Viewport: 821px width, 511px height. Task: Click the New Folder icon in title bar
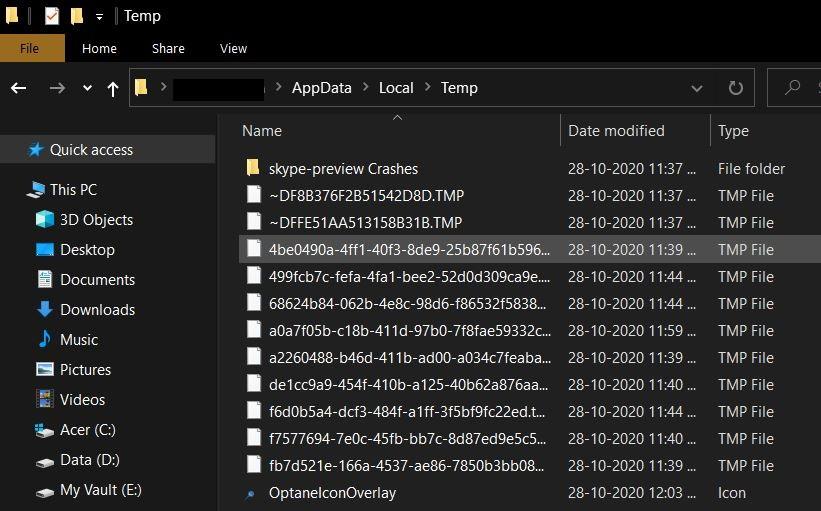(76, 16)
